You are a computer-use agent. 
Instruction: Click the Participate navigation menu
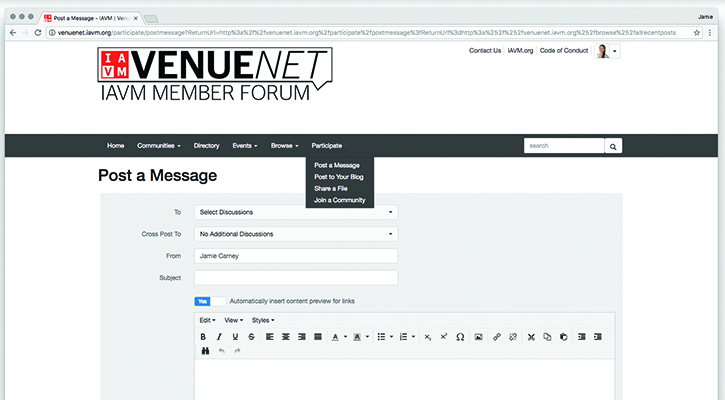click(x=329, y=146)
